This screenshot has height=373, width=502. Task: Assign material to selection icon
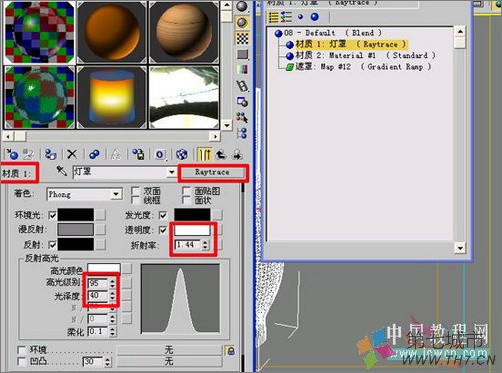click(50, 154)
